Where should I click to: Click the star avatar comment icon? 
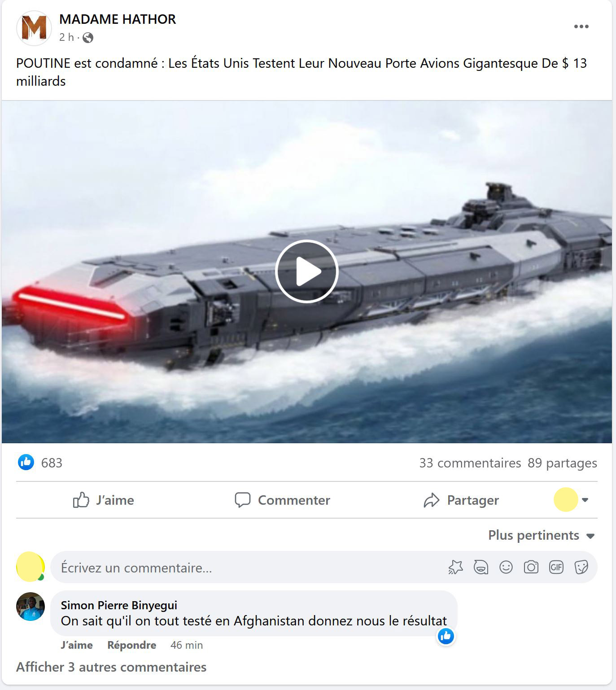[x=455, y=568]
